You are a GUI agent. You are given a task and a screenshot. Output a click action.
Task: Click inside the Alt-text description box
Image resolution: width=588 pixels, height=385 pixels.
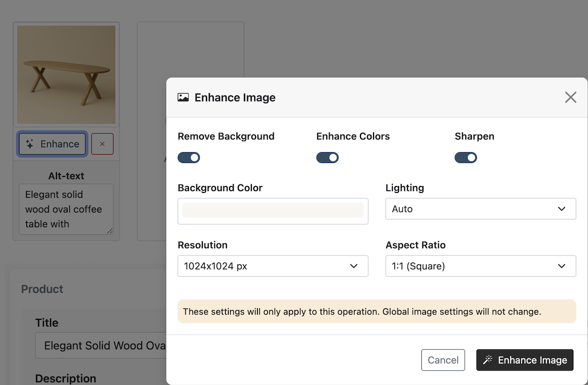click(66, 209)
